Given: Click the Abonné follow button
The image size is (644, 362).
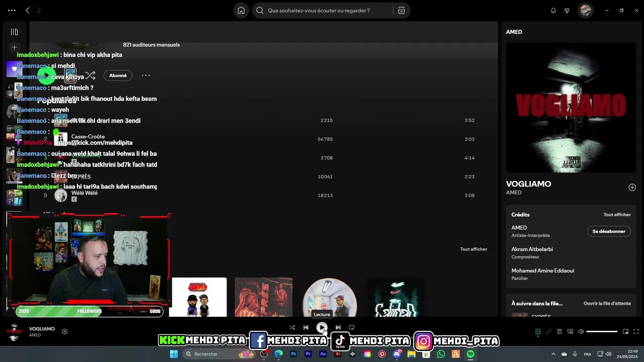Looking at the screenshot, I should coord(118,75).
